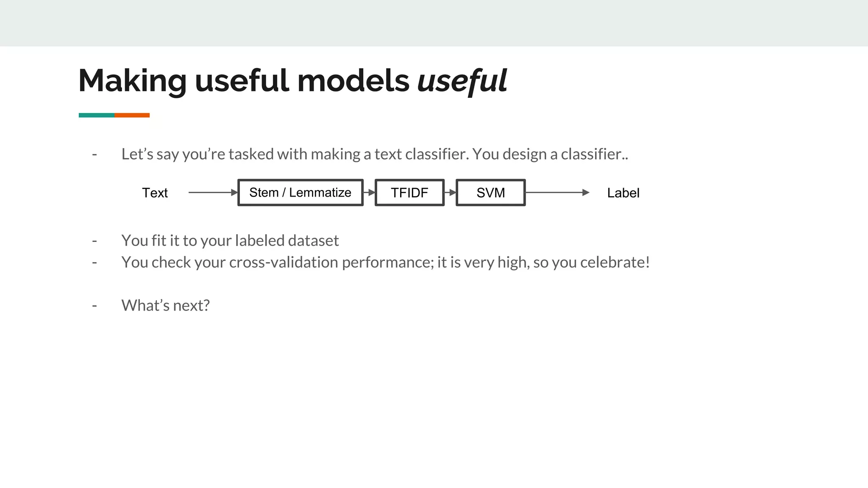Image resolution: width=868 pixels, height=488 pixels.
Task: Click the dash bullet before 'You fit it'
Action: 95,241
